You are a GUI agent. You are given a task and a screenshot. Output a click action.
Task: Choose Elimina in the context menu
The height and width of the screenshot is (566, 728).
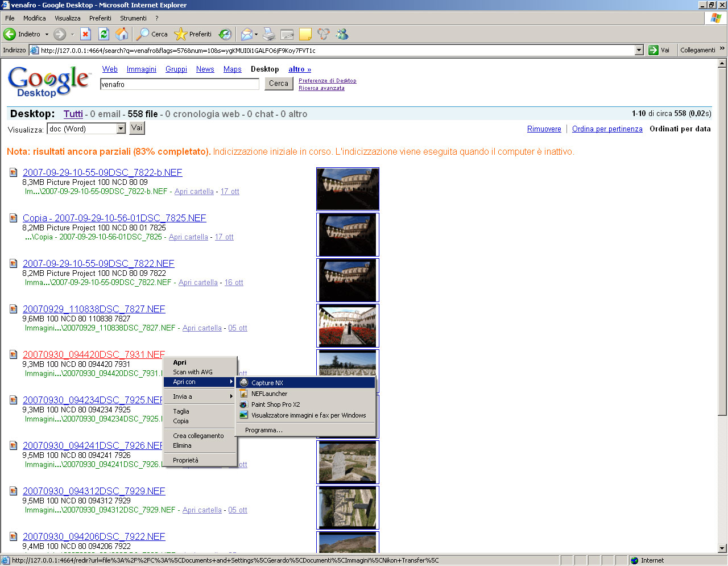[x=200, y=445]
